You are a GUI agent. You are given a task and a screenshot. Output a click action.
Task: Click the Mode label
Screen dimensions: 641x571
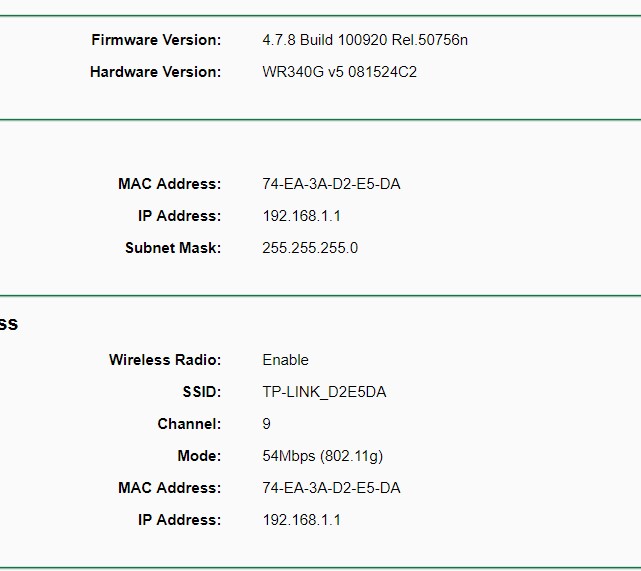coord(199,456)
